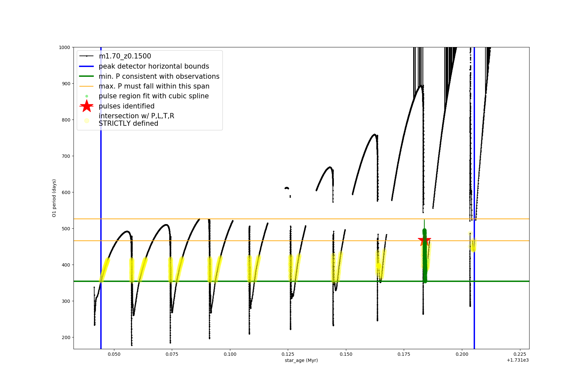Click the 'pulses identified' legend text
The width and height of the screenshot is (588, 392).
(126, 106)
